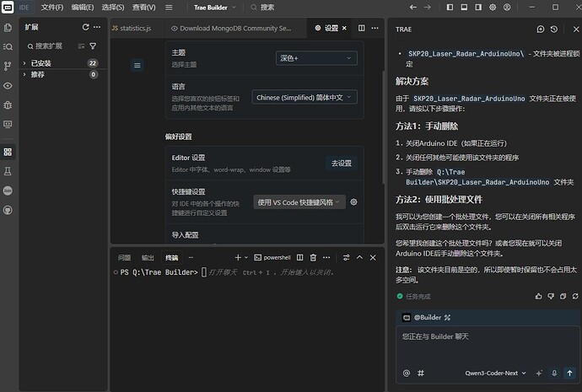Close the terminal panel
Screen dimensions: 582x392
pos(373,257)
